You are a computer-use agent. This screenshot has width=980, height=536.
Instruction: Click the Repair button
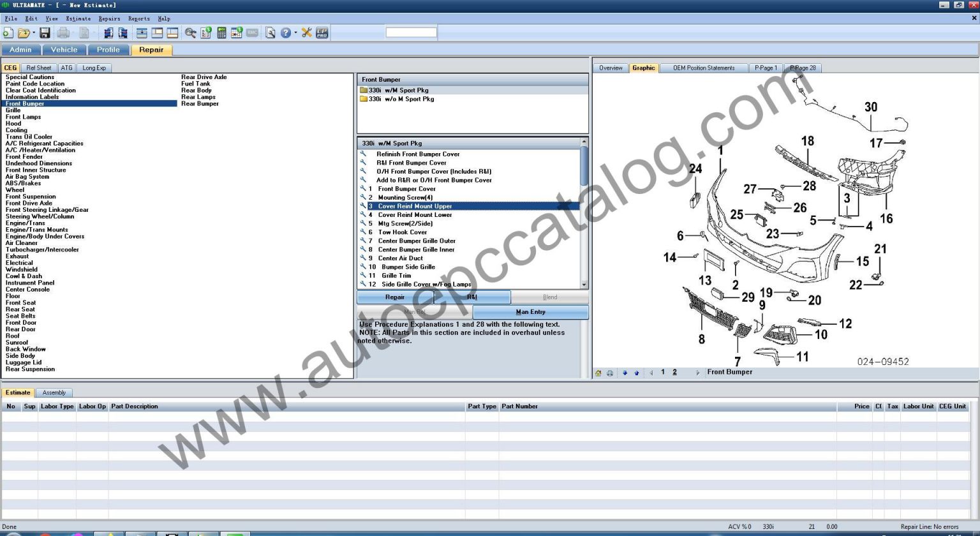pyautogui.click(x=395, y=297)
